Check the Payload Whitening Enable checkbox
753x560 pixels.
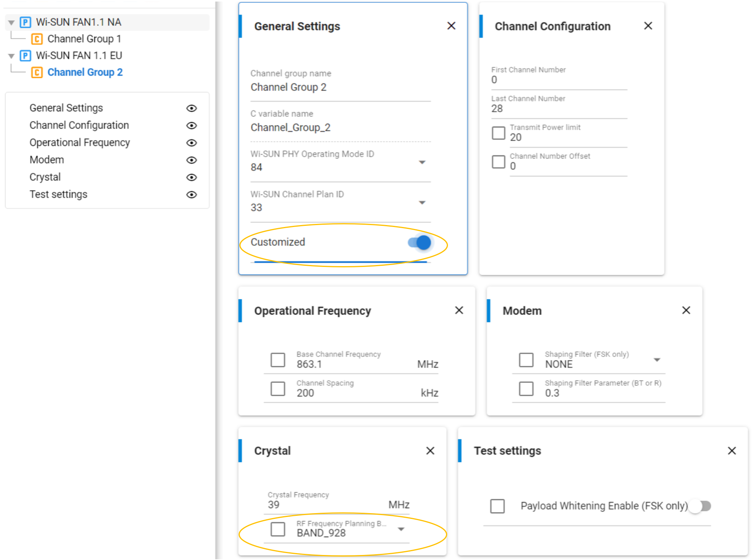pyautogui.click(x=498, y=506)
